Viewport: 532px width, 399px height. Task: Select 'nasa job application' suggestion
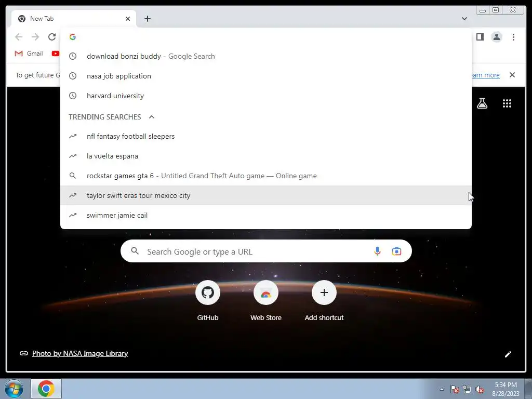pyautogui.click(x=266, y=76)
